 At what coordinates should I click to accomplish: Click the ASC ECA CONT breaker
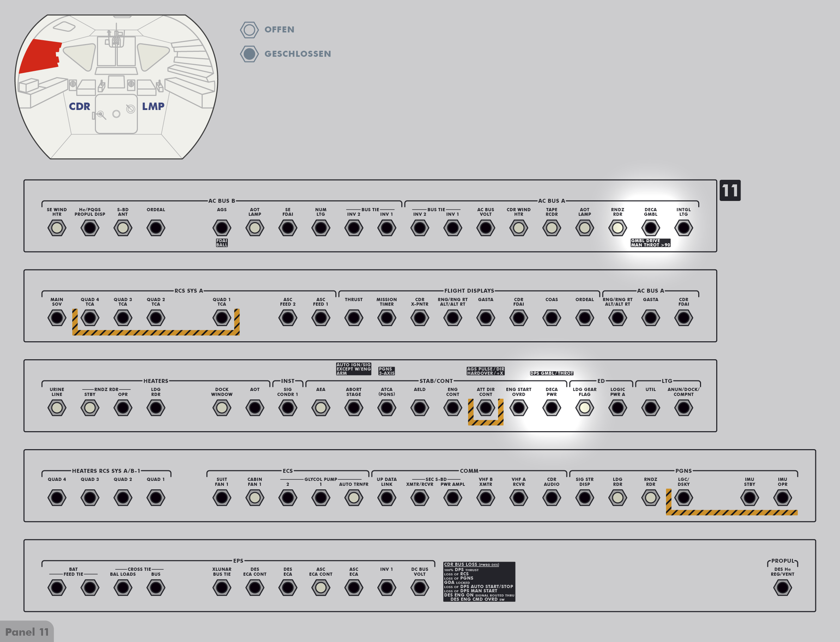point(321,587)
